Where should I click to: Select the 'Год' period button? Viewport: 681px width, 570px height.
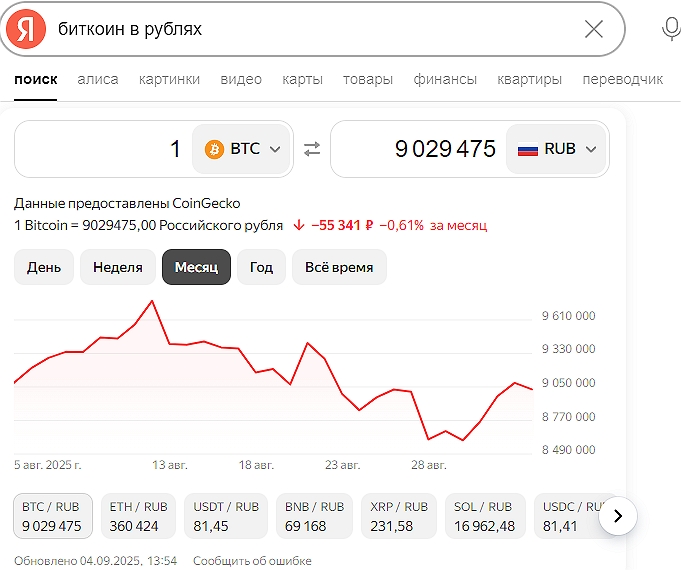point(261,267)
